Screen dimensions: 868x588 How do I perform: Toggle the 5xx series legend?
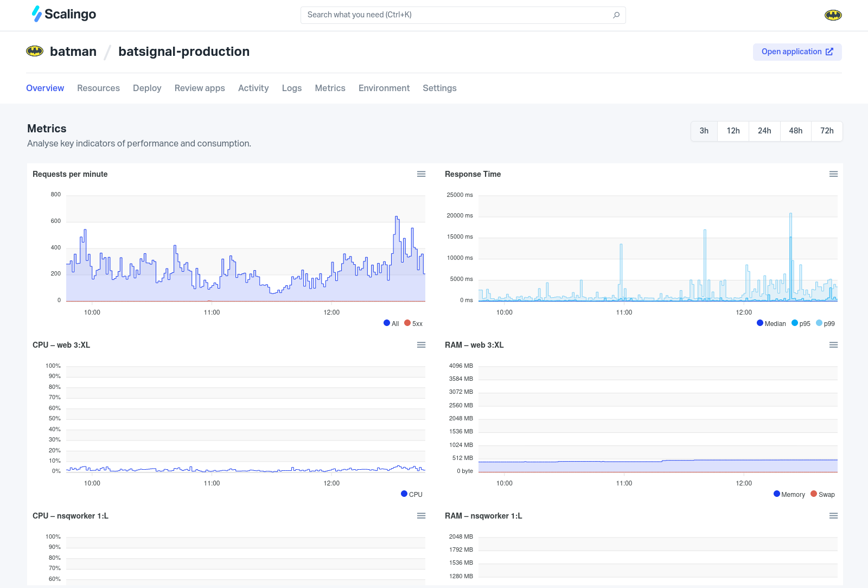coord(413,324)
